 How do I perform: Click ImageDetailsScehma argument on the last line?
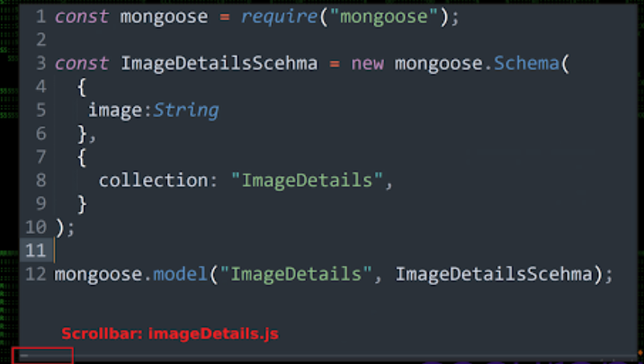[x=494, y=274]
